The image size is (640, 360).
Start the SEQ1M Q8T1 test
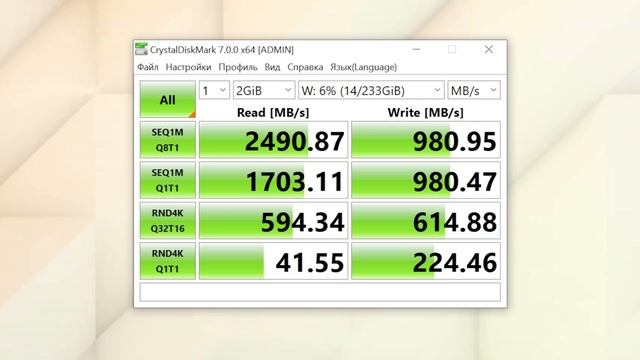point(168,140)
